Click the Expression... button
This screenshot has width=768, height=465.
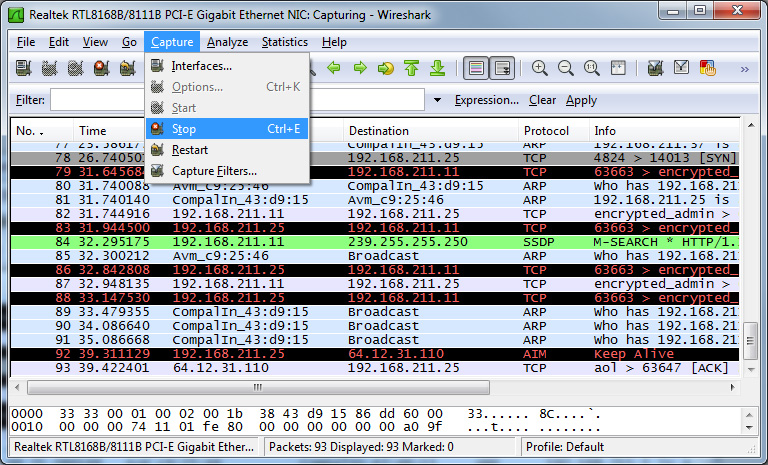[486, 100]
